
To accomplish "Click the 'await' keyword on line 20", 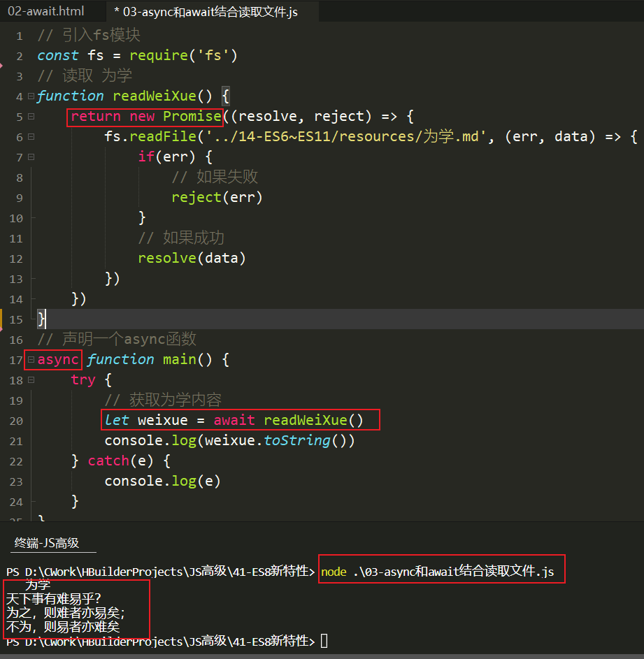I will [x=234, y=420].
